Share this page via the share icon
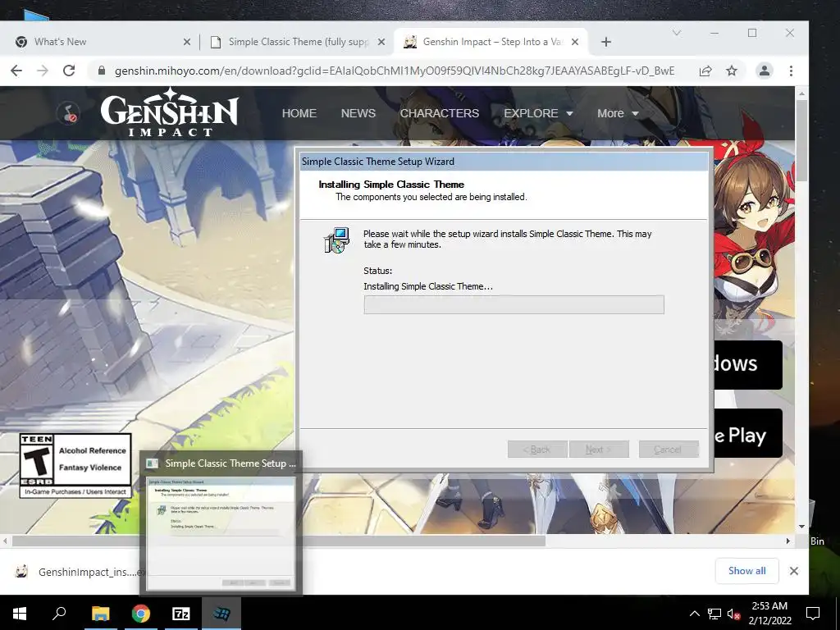 pyautogui.click(x=705, y=71)
